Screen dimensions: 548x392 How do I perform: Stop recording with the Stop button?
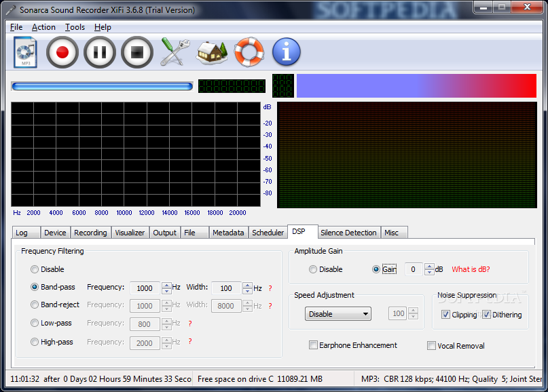137,52
